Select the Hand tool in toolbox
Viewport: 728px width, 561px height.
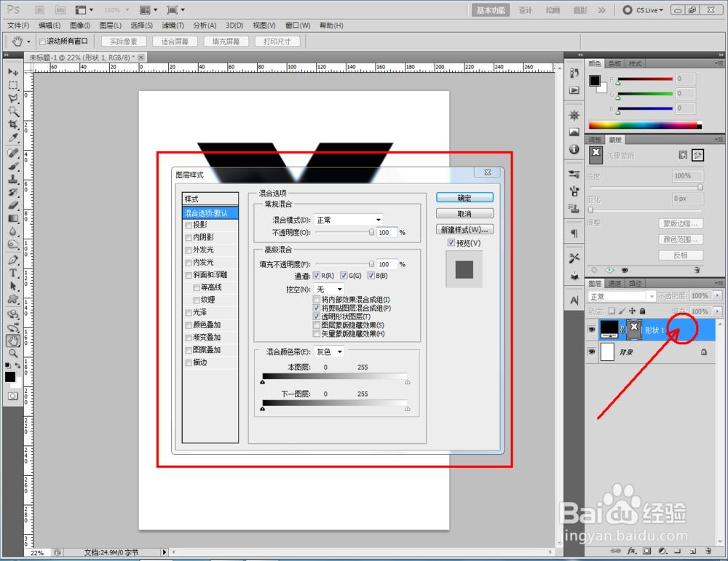13,341
